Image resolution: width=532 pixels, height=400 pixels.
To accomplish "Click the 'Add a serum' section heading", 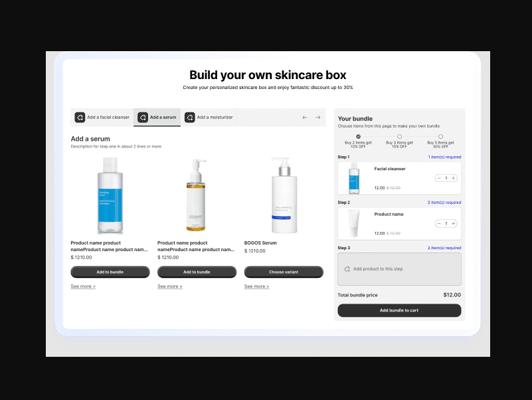I will 90,139.
